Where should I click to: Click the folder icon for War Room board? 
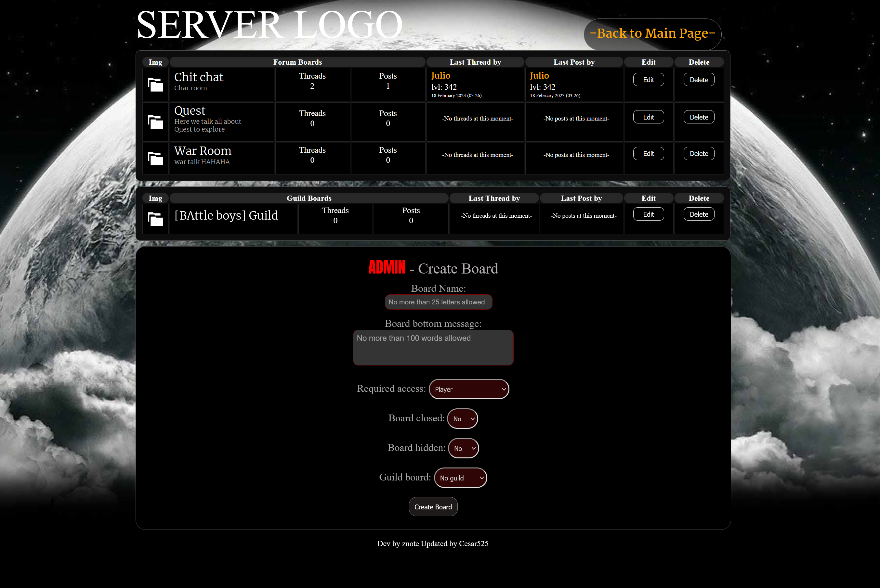click(x=155, y=158)
